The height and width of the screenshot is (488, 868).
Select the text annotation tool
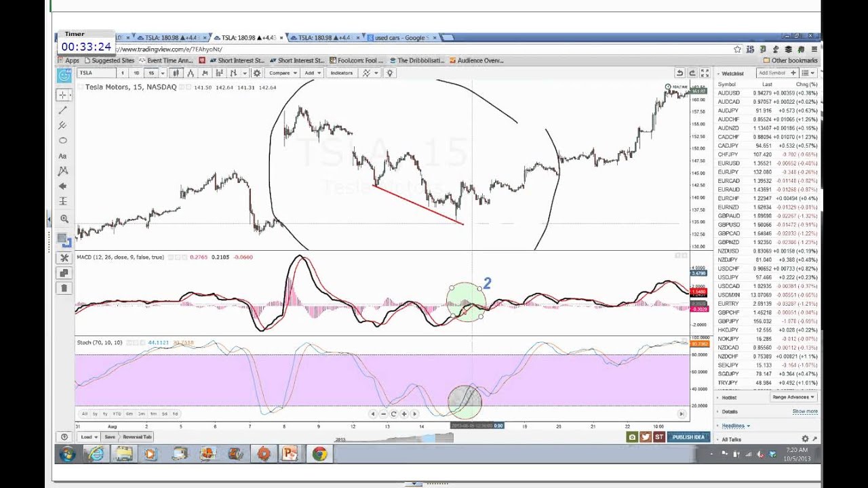coord(63,156)
